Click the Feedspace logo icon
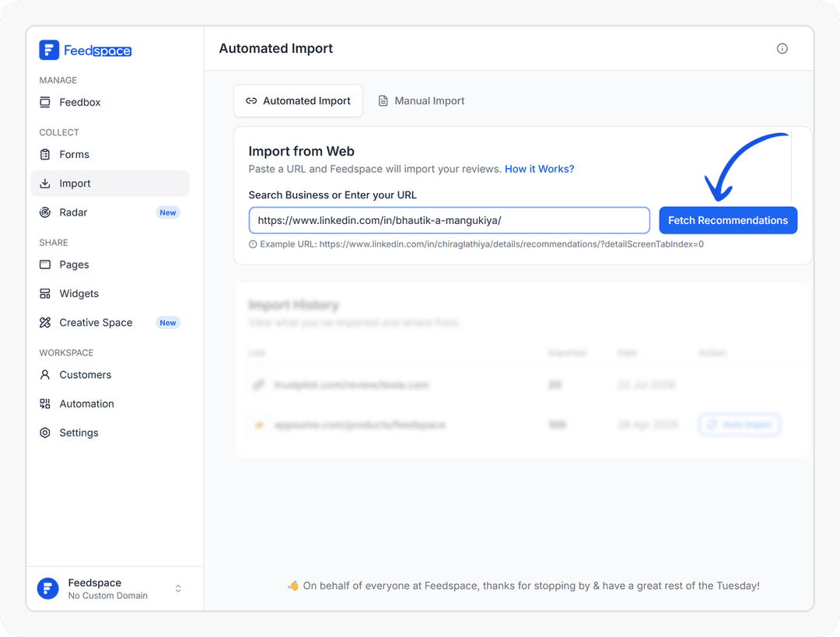 [x=49, y=51]
